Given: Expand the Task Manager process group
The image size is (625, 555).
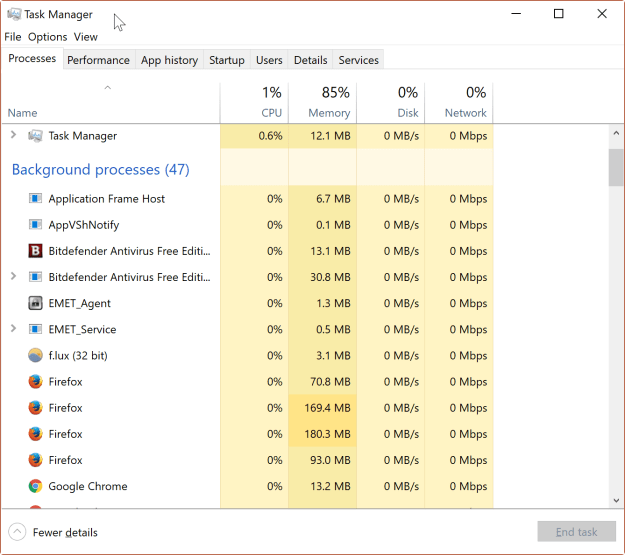Looking at the screenshot, I should tap(13, 135).
